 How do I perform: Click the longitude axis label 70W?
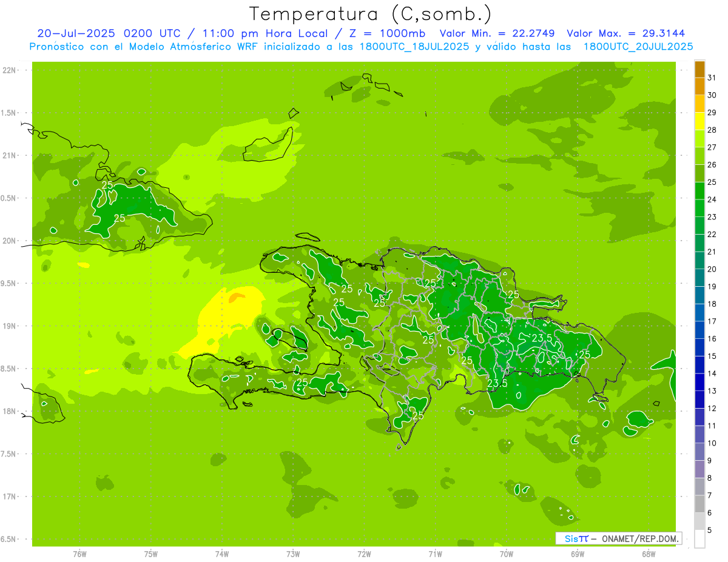click(507, 554)
